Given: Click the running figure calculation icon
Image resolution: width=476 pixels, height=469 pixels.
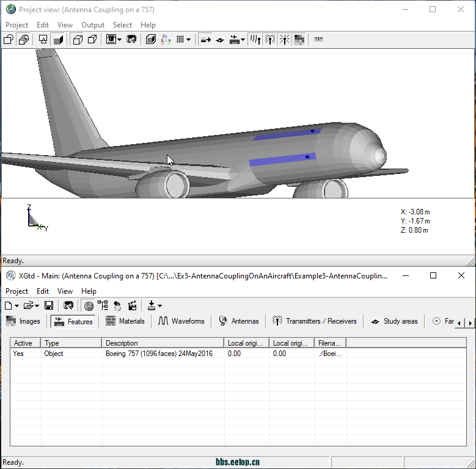Looking at the screenshot, I should (x=117, y=306).
